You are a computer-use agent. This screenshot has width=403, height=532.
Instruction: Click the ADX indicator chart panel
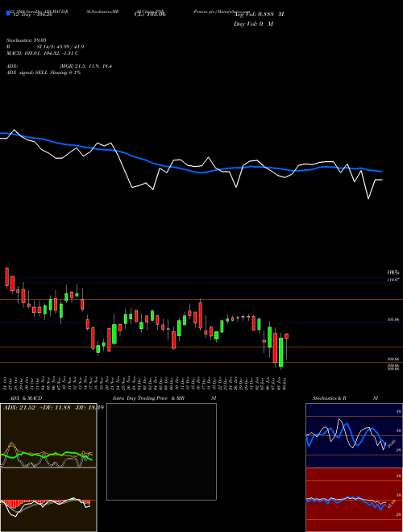(x=48, y=435)
